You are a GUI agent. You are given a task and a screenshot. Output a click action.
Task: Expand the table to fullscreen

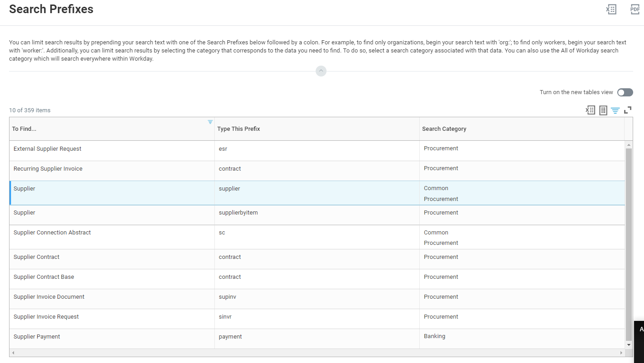pos(628,110)
